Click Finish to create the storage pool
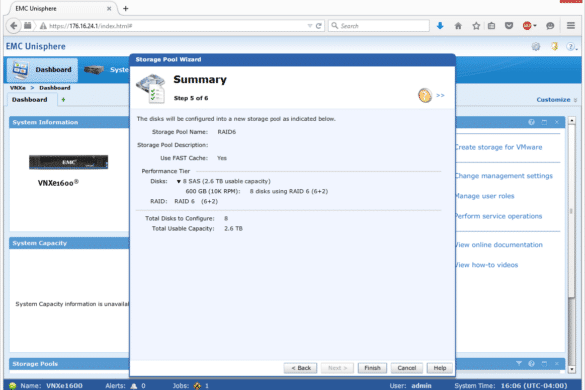 (x=372, y=368)
